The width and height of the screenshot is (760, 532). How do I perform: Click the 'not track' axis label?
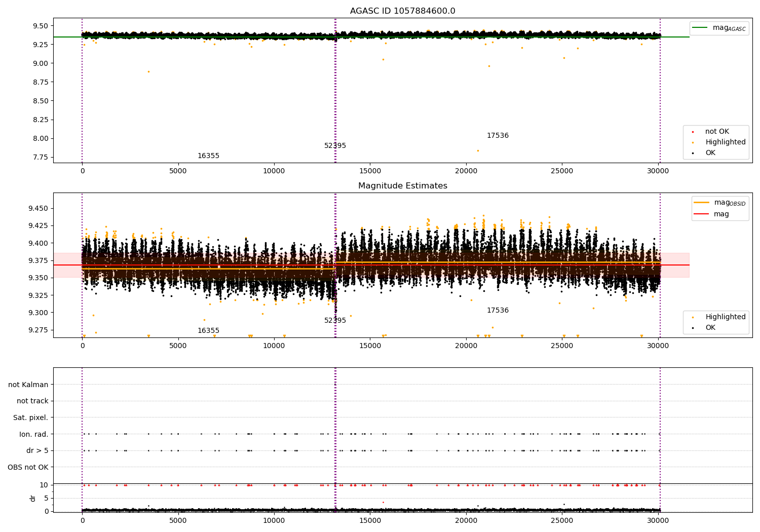pyautogui.click(x=32, y=401)
